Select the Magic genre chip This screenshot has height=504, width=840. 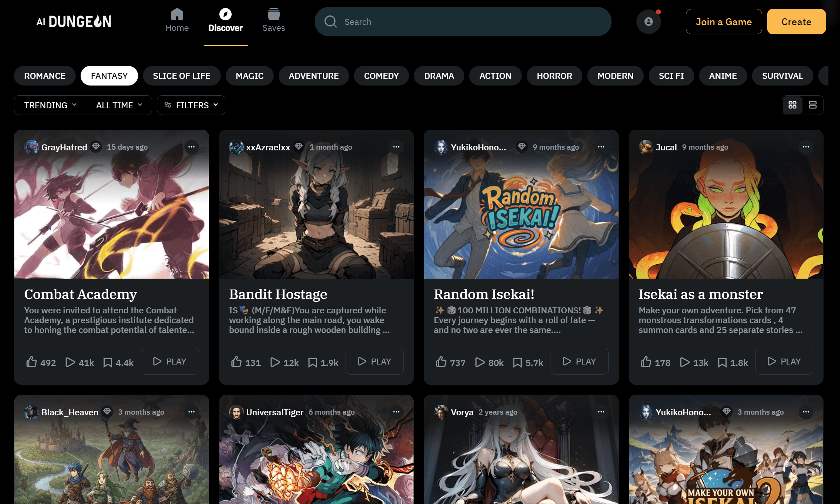(250, 76)
